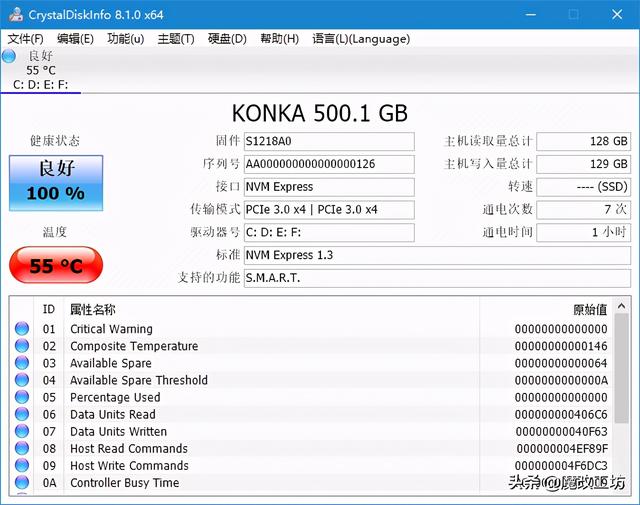
Task: Open the 帮助(H) menu
Action: click(280, 39)
